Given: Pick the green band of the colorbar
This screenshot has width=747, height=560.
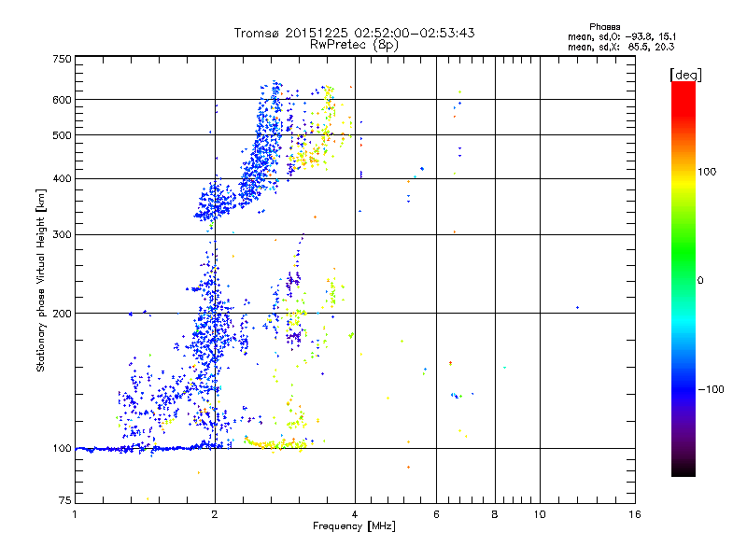Looking at the screenshot, I should point(683,252).
